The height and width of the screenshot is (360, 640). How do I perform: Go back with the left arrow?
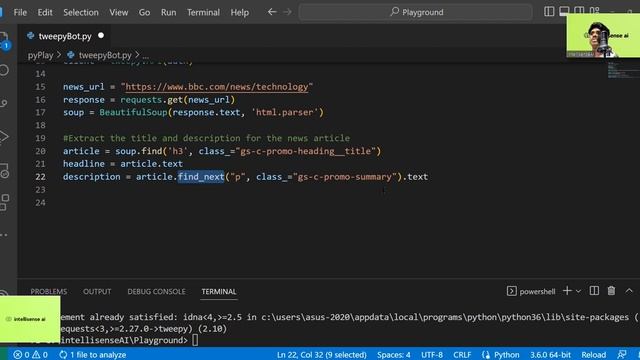(272, 12)
